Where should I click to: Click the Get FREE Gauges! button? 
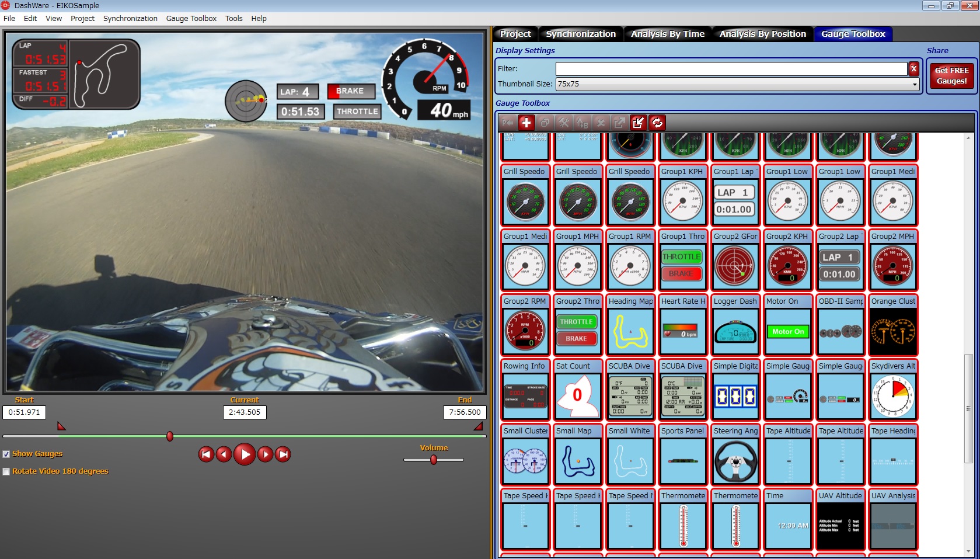(x=951, y=76)
